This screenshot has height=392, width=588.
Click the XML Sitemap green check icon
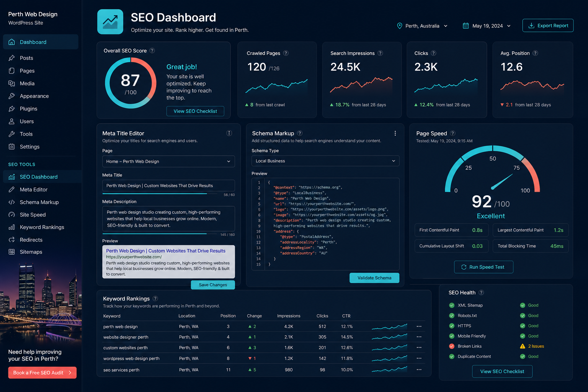pos(452,305)
